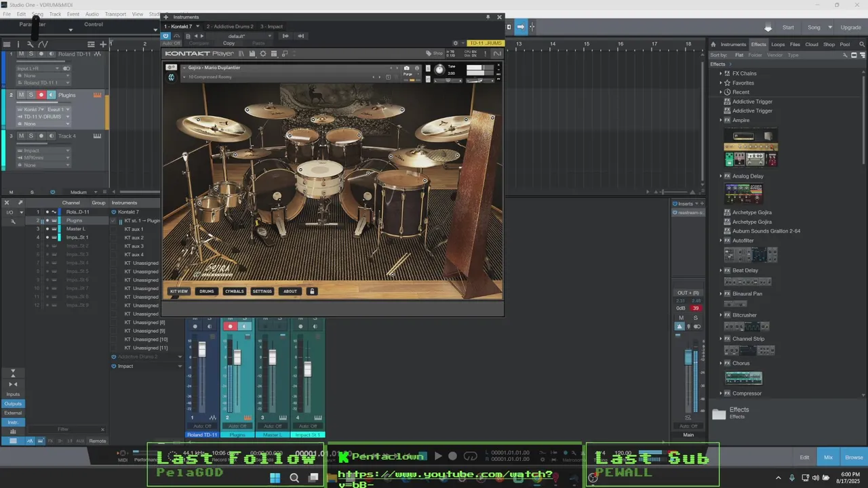Screen dimensions: 868x488
Task: Open Kontakt settings gear icon
Action: [x=263, y=54]
